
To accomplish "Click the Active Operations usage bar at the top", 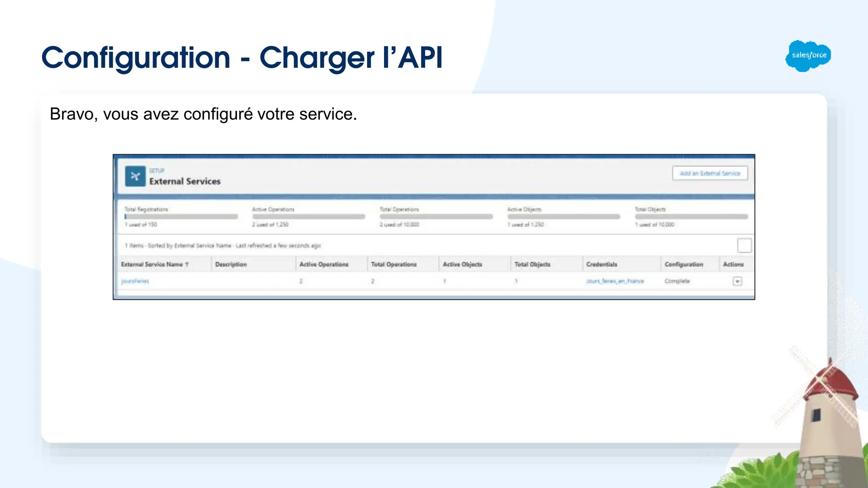I will tap(309, 216).
